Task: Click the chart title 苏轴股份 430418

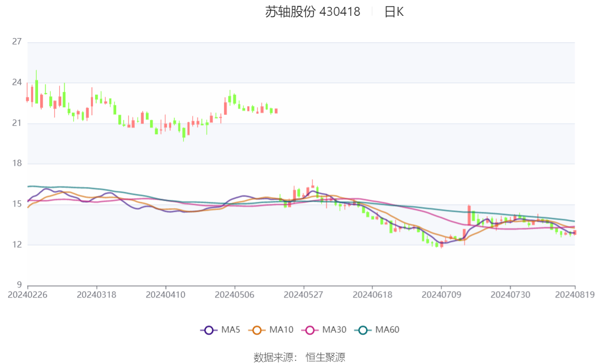Action: coord(313,12)
